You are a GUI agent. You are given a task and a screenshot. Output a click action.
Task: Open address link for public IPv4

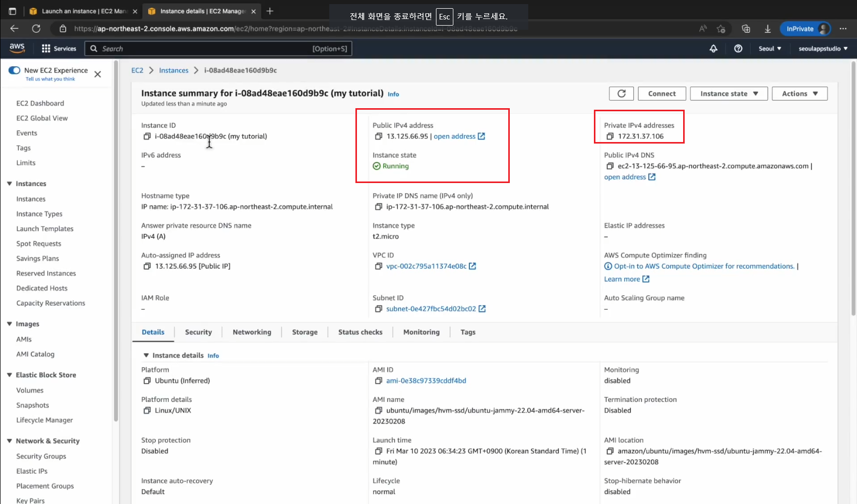click(459, 136)
